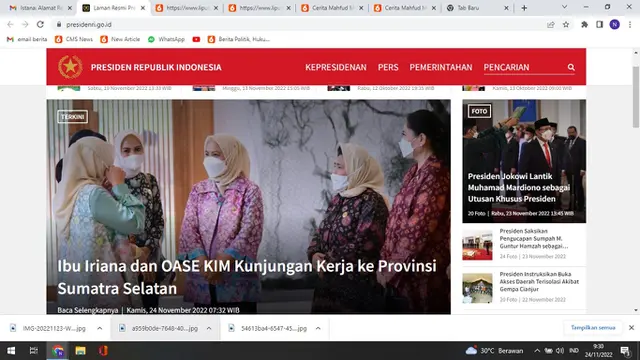Screen dimensions: 640x360
Task: Open the PERS menu
Action: [x=388, y=67]
